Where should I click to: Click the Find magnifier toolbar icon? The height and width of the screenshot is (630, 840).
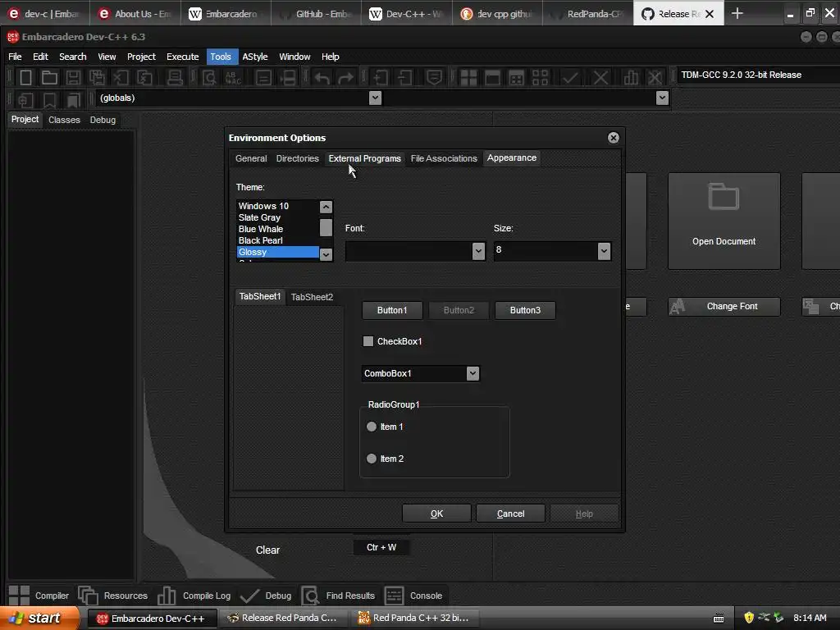[209, 78]
